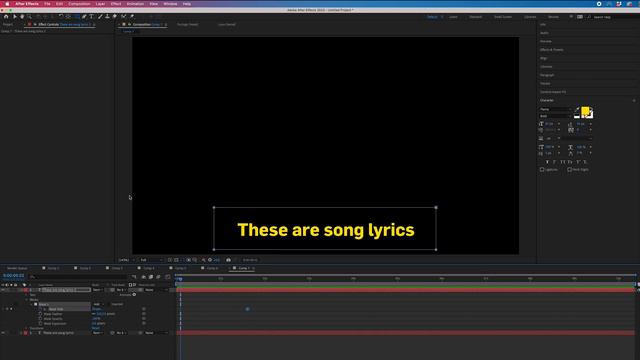This screenshot has height=360, width=640.
Task: Click the Hide Shy Layers icon in timeline
Action: click(144, 277)
